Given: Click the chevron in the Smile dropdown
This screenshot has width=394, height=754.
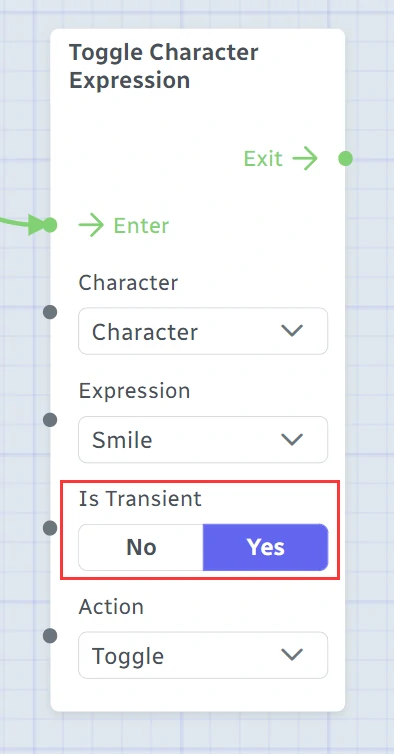Looking at the screenshot, I should click(x=292, y=439).
